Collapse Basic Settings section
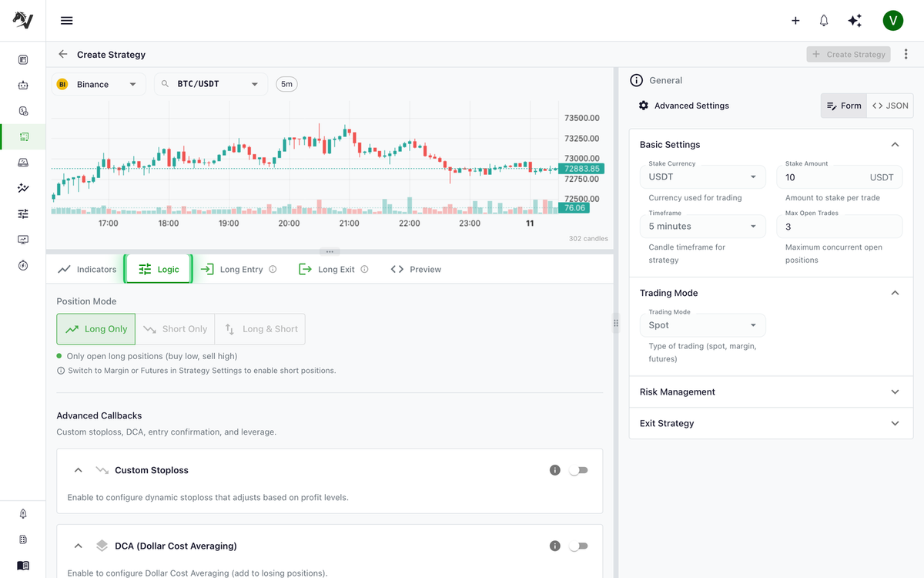Image resolution: width=924 pixels, height=578 pixels. (895, 144)
